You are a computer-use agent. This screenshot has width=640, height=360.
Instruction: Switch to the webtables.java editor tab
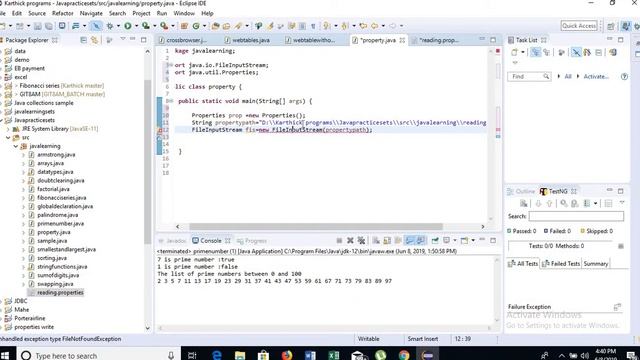coord(247,40)
